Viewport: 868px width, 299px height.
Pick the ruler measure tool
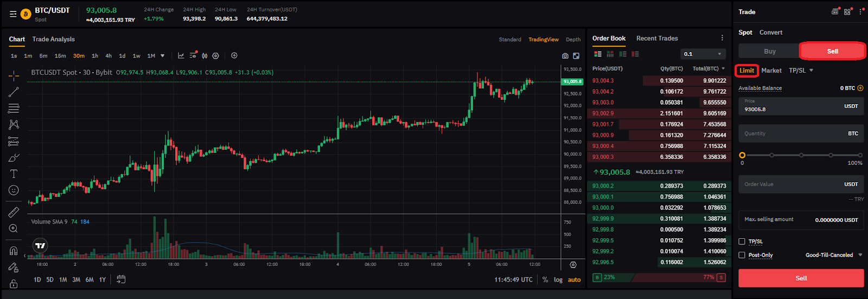[14, 212]
